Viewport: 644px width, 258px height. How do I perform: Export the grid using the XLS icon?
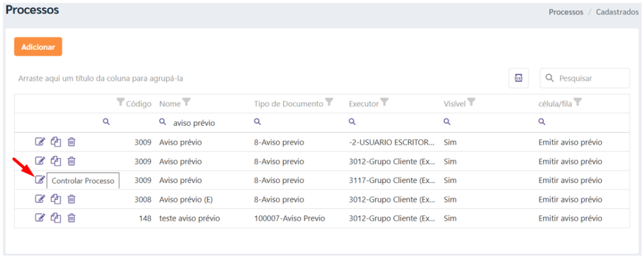pyautogui.click(x=518, y=78)
